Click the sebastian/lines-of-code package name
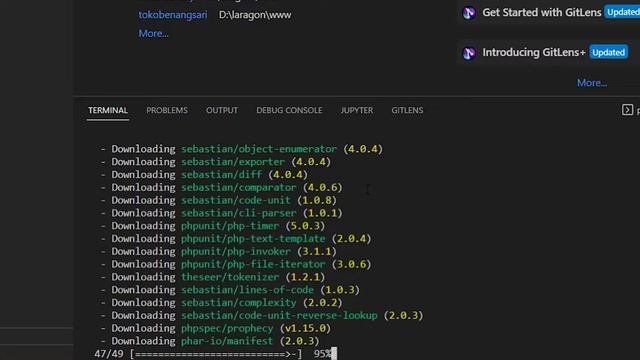This screenshot has height=360, width=640. click(247, 290)
